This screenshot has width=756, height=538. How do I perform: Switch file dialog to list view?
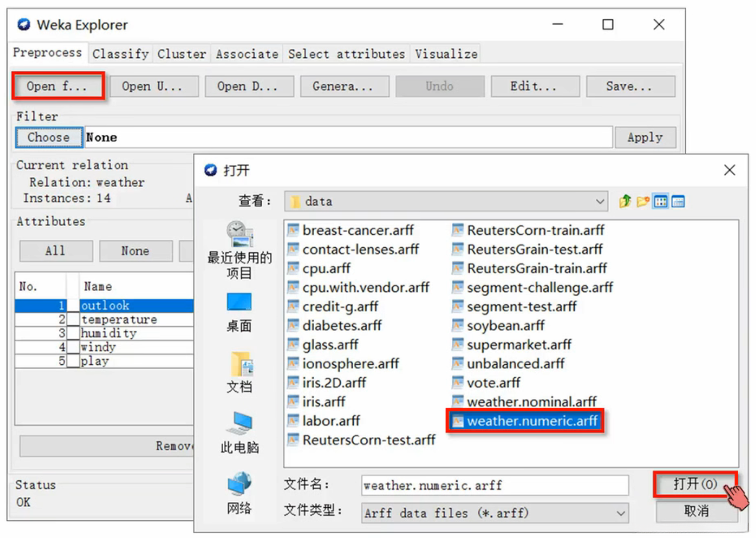pos(660,201)
